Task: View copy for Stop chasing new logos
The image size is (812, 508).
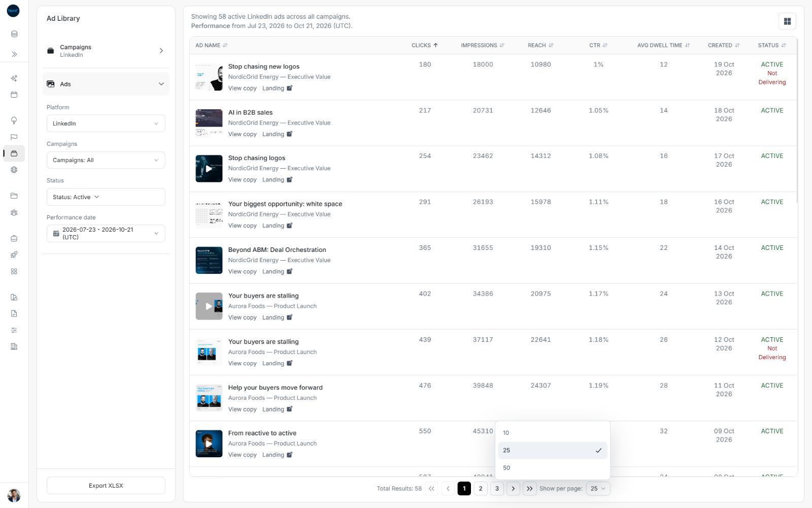Action: click(242, 88)
